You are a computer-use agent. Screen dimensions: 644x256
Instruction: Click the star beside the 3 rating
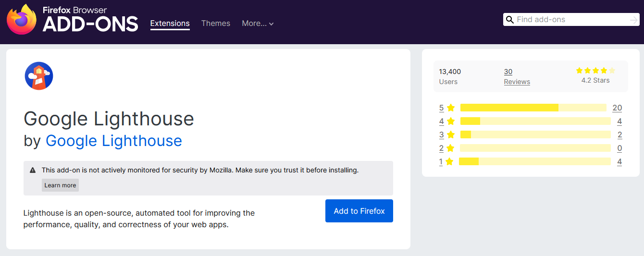point(451,134)
